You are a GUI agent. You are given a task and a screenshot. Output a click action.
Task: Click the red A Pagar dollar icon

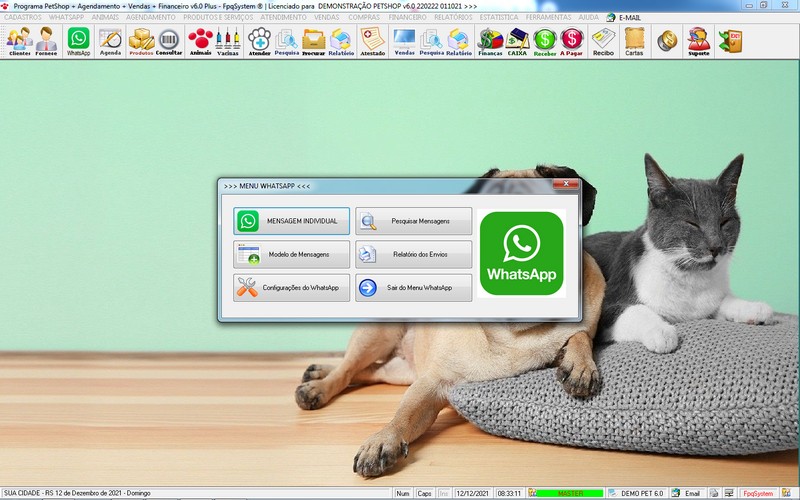[571, 41]
